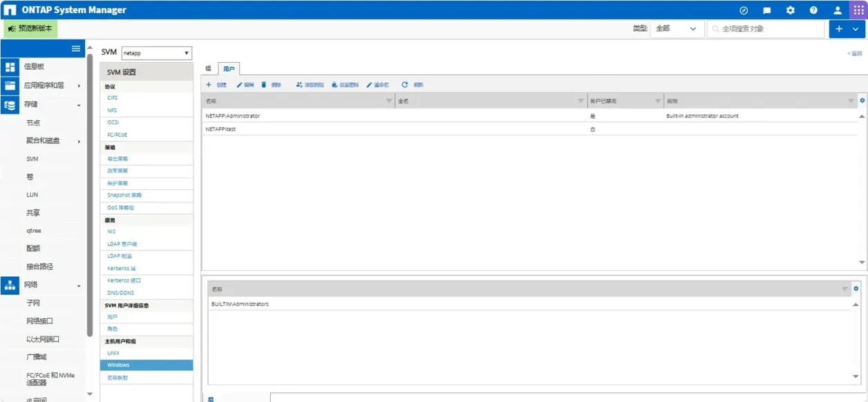Expand the 聚合和磁盘 submenu arrow
Image resolution: width=868 pixels, height=402 pixels.
pyautogui.click(x=79, y=142)
